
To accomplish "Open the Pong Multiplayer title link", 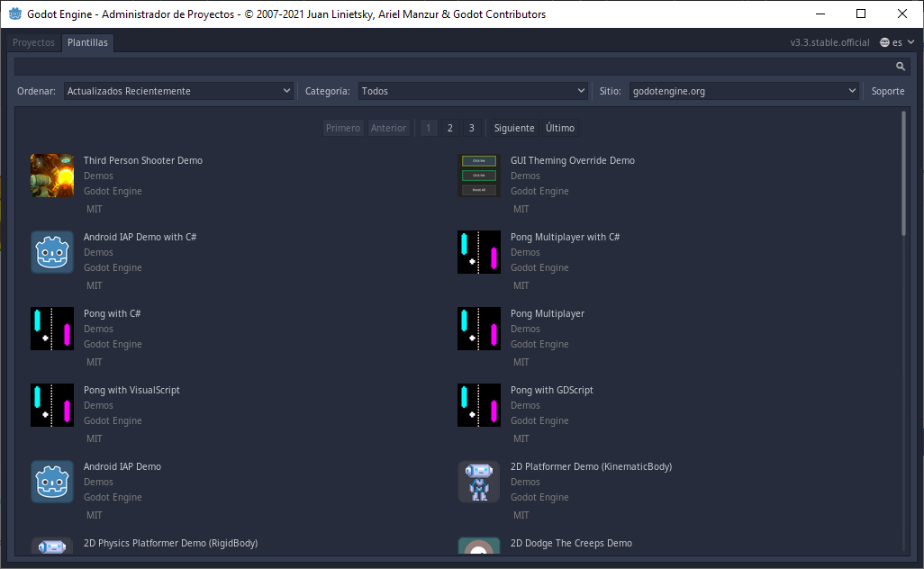I will pos(548,313).
